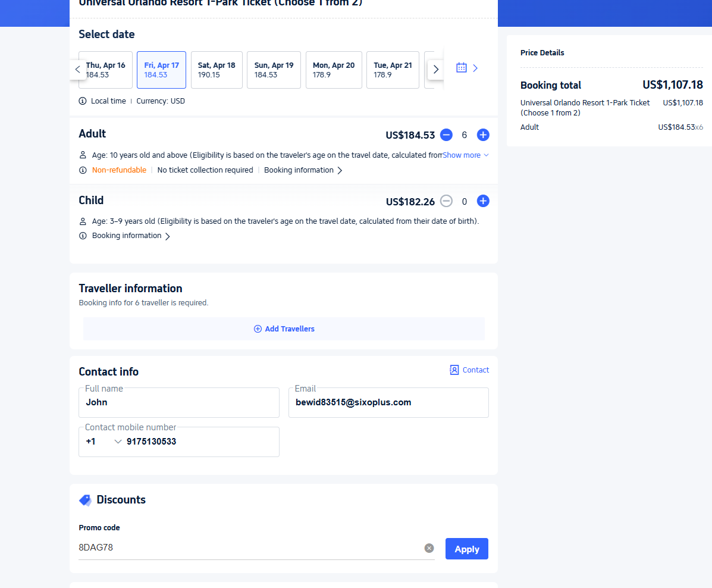The width and height of the screenshot is (712, 588).
Task: Click the Adult age person icon
Action: pos(83,155)
